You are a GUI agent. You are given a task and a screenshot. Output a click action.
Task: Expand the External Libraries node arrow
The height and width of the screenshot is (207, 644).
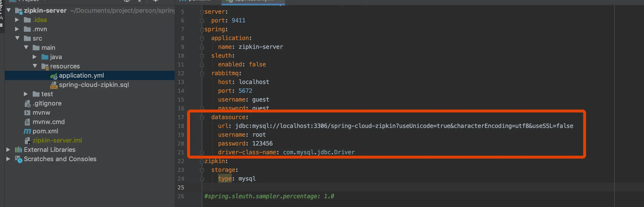click(x=8, y=150)
